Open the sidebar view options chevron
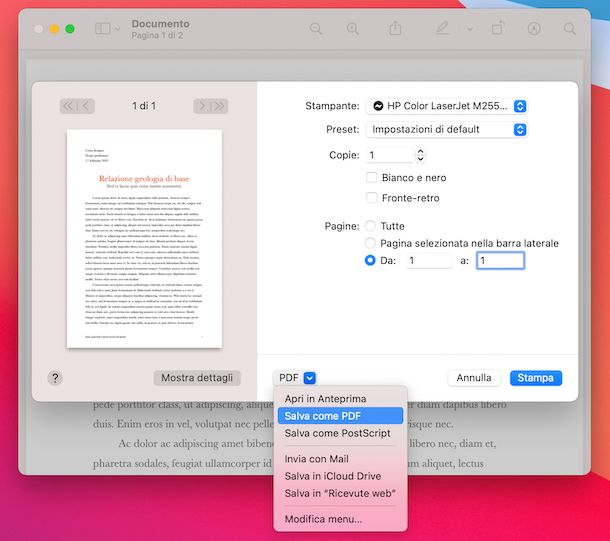Image resolution: width=610 pixels, height=541 pixels. click(x=117, y=29)
